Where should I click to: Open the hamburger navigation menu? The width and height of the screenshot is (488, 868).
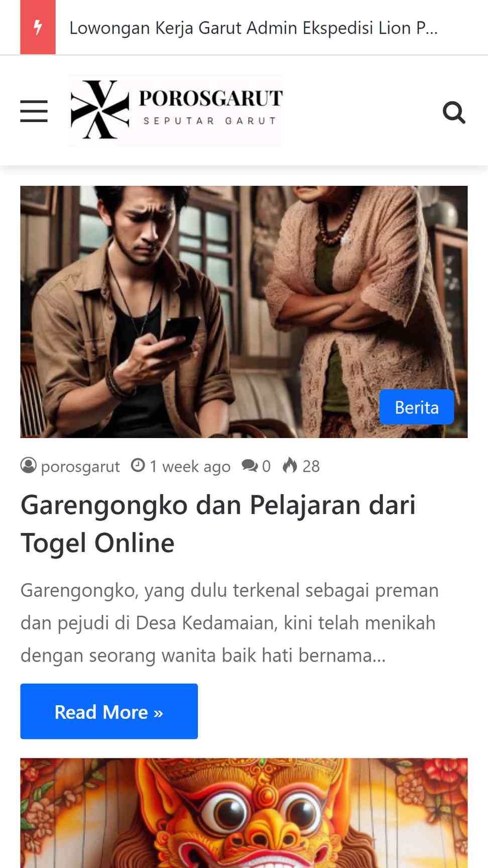click(34, 111)
